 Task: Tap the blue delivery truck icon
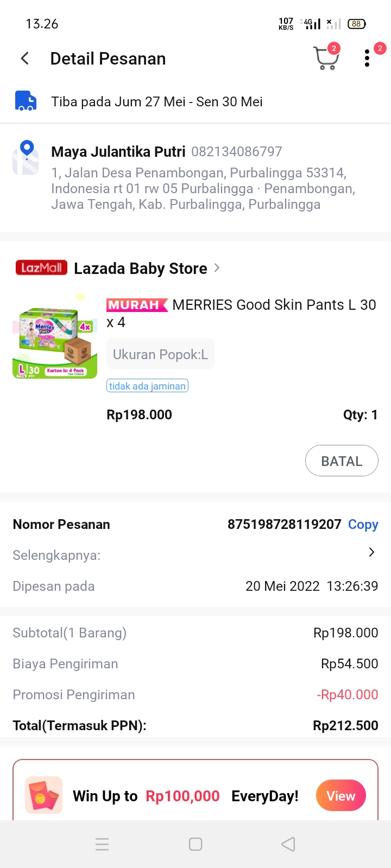click(25, 101)
